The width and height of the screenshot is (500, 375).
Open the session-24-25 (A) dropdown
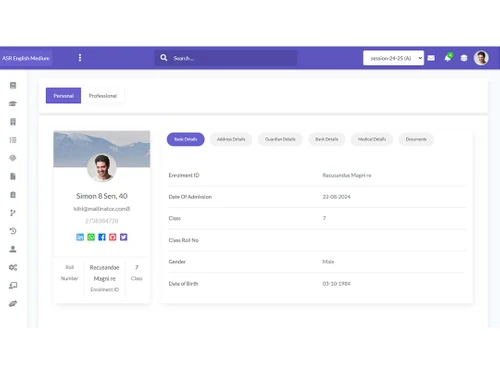(393, 58)
